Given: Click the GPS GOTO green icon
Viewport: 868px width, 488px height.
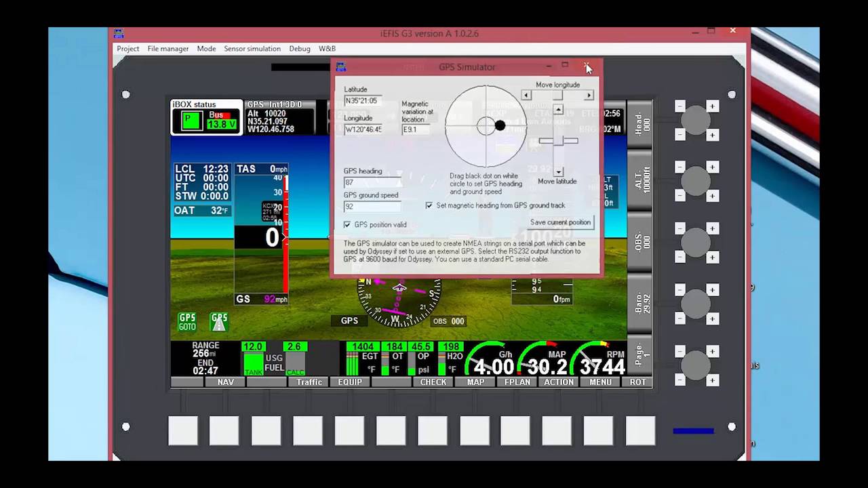Looking at the screenshot, I should [x=187, y=322].
